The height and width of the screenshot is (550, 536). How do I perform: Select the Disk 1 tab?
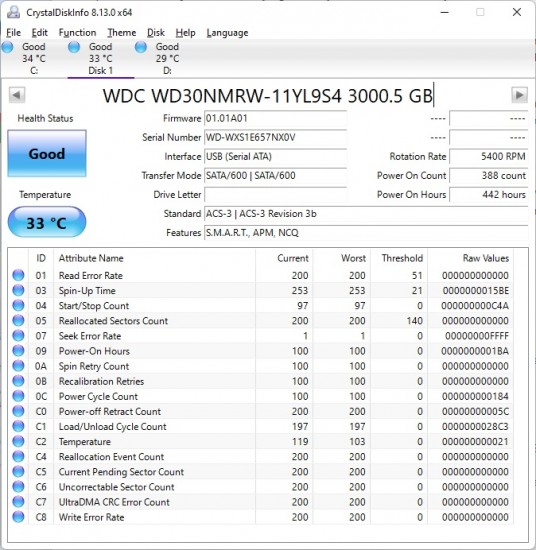coord(101,59)
